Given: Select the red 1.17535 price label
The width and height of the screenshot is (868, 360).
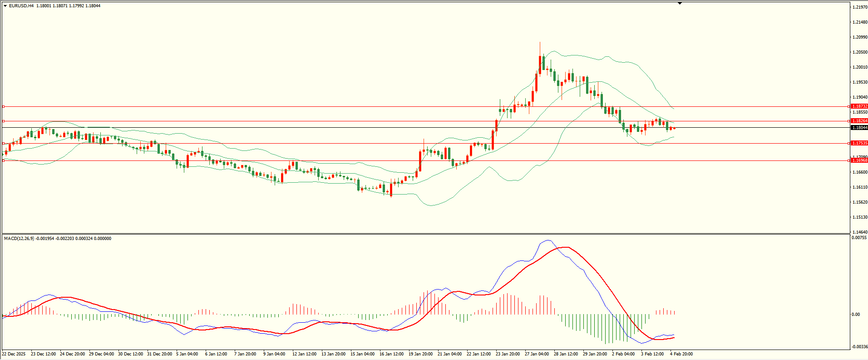Looking at the screenshot, I should click(x=859, y=143).
